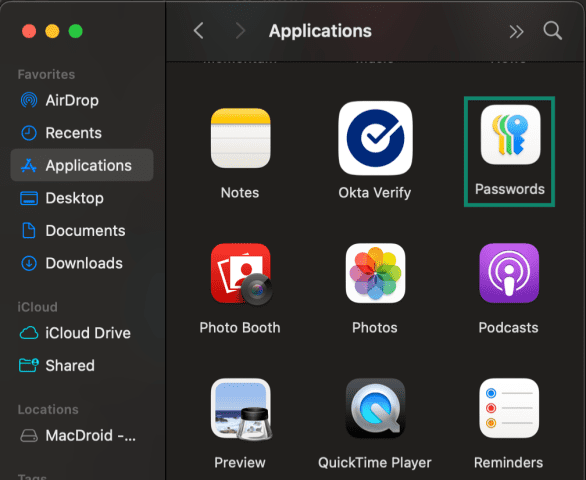Select the Passwords app icon
This screenshot has height=480, width=586.
click(x=510, y=135)
